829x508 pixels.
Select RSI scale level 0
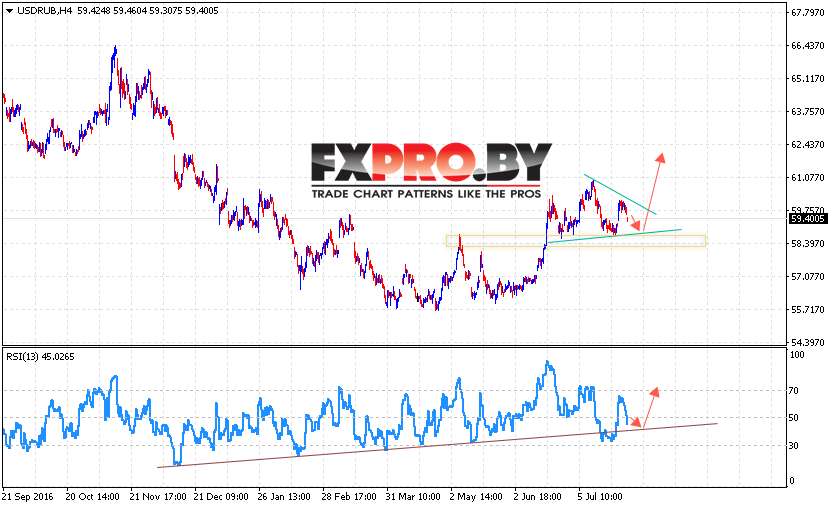(x=791, y=481)
